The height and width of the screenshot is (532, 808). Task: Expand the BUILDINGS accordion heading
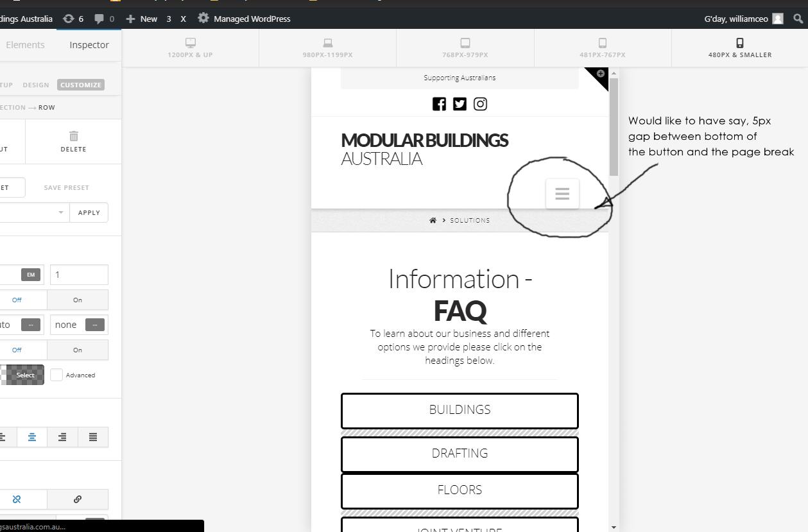(460, 411)
